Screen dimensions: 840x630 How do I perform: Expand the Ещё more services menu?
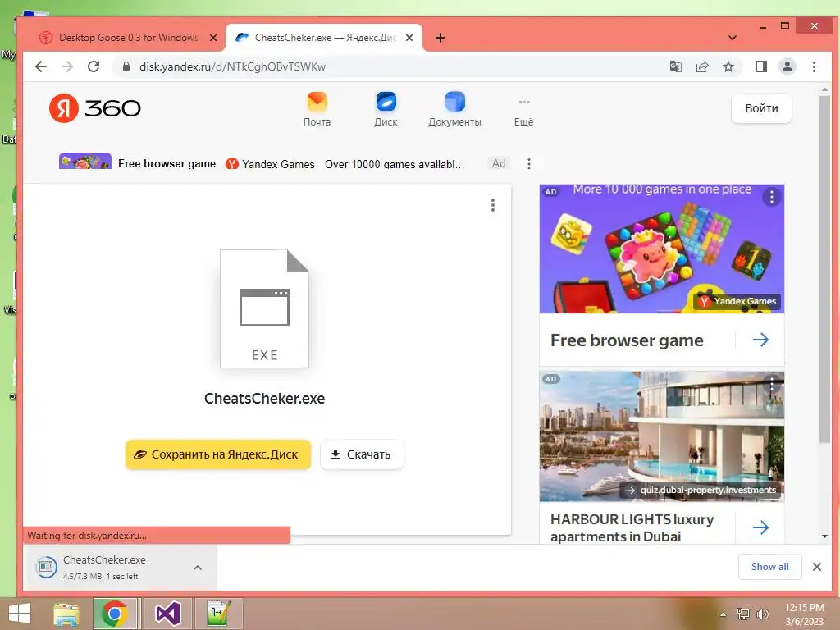(524, 112)
